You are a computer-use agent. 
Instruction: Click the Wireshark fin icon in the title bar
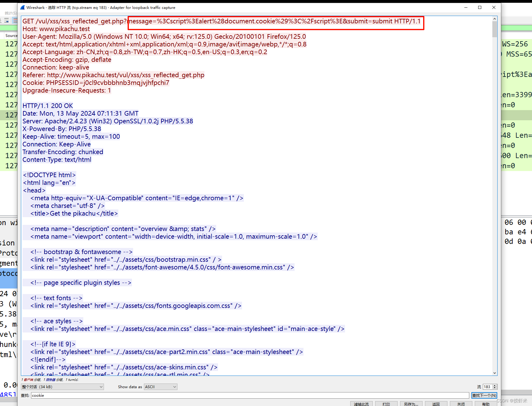[22, 8]
